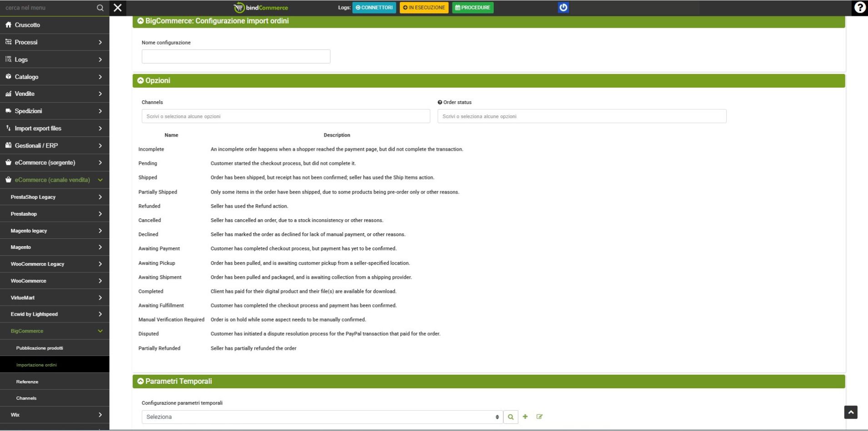Open the Channels multi-select field
The height and width of the screenshot is (431, 868).
[286, 116]
